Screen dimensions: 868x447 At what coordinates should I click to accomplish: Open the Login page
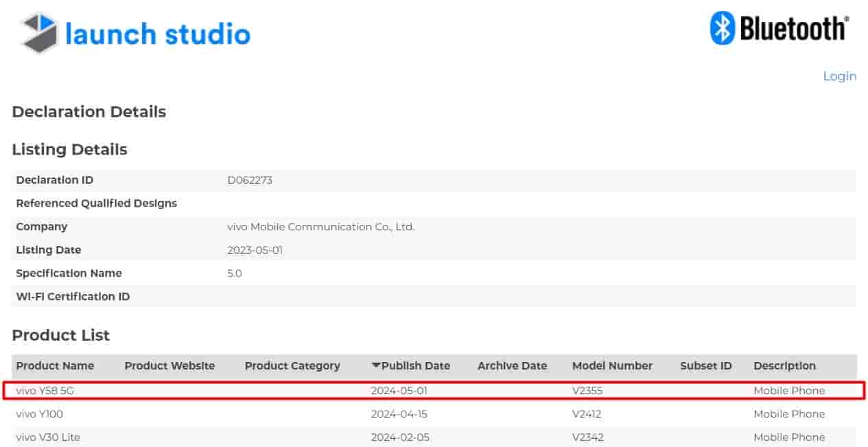(x=838, y=75)
